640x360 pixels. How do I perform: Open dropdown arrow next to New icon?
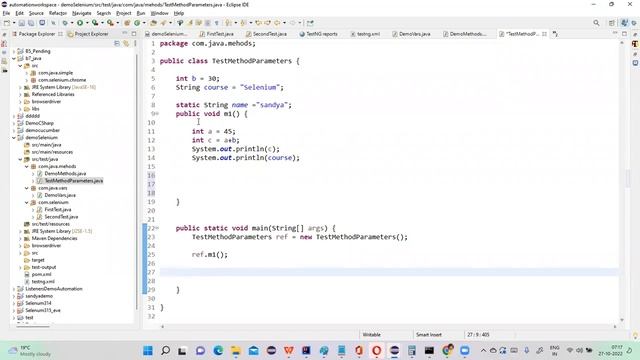click(13, 23)
